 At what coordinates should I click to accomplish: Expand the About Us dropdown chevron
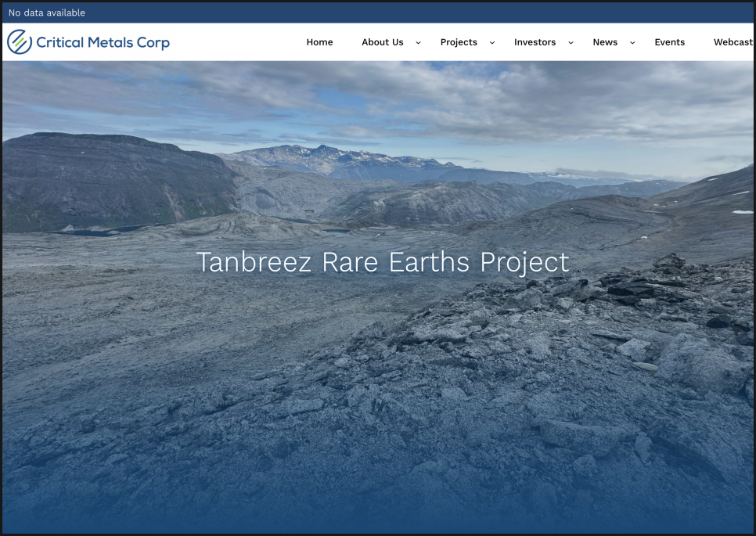tap(418, 43)
